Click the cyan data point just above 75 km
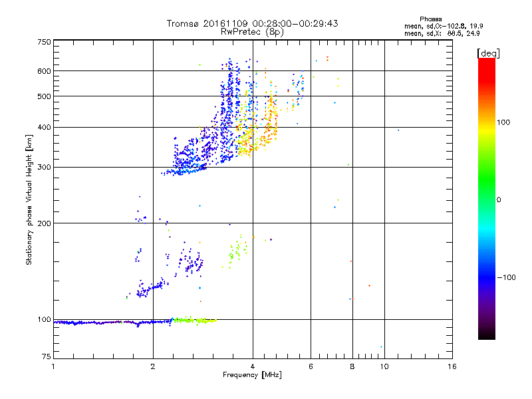Viewport: 532px width, 399px height. pos(381,346)
